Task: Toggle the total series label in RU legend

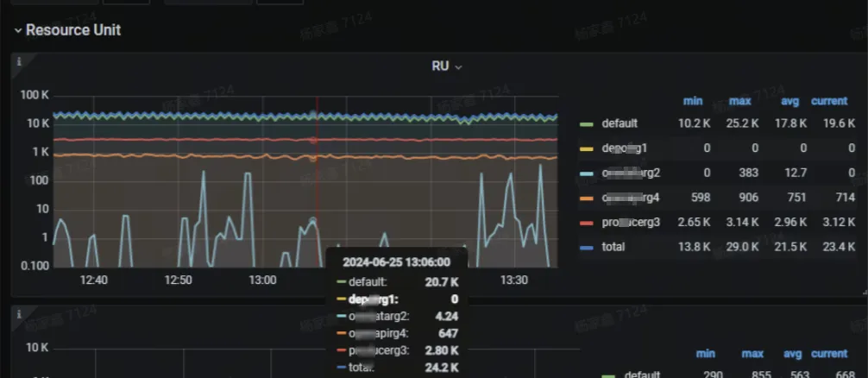Action: 613,247
